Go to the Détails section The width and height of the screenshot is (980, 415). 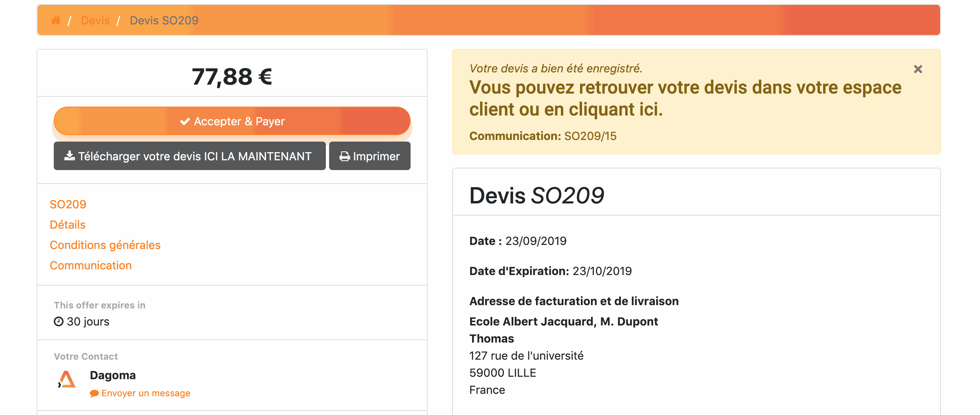(68, 225)
